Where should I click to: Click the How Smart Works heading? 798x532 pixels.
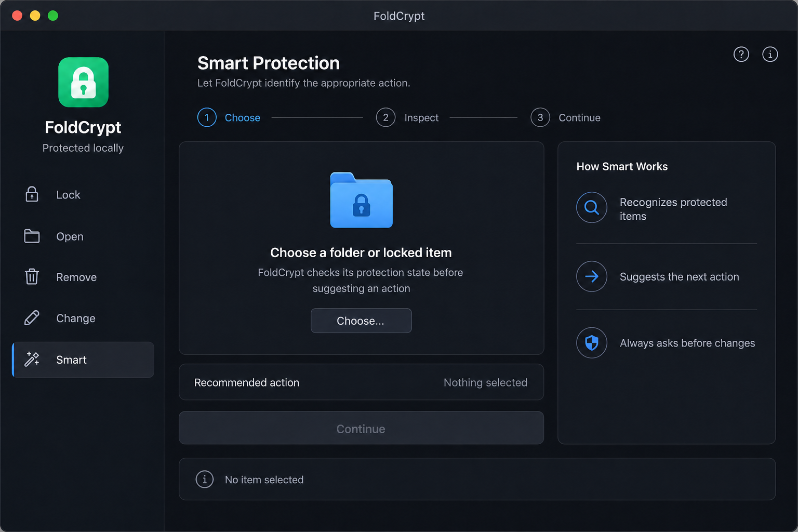[622, 166]
